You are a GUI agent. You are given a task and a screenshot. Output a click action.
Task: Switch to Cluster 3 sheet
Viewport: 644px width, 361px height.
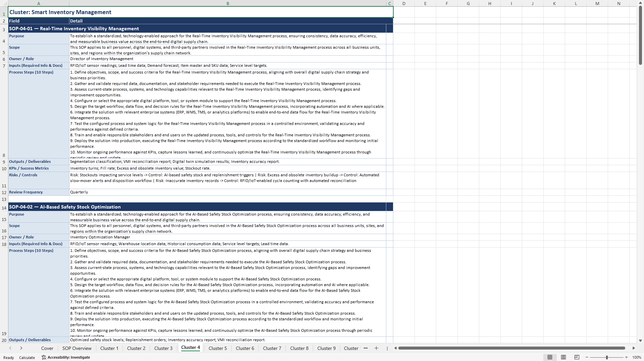pyautogui.click(x=163, y=348)
